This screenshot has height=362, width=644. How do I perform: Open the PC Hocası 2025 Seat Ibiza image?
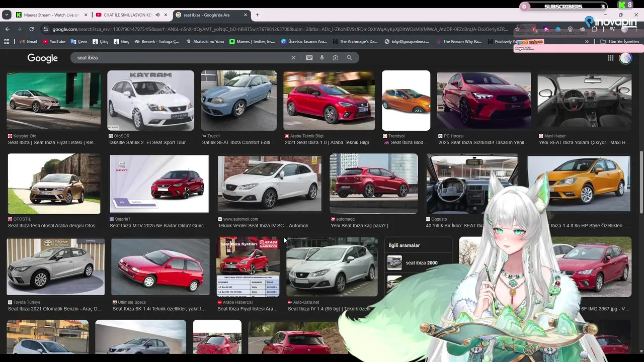484,101
